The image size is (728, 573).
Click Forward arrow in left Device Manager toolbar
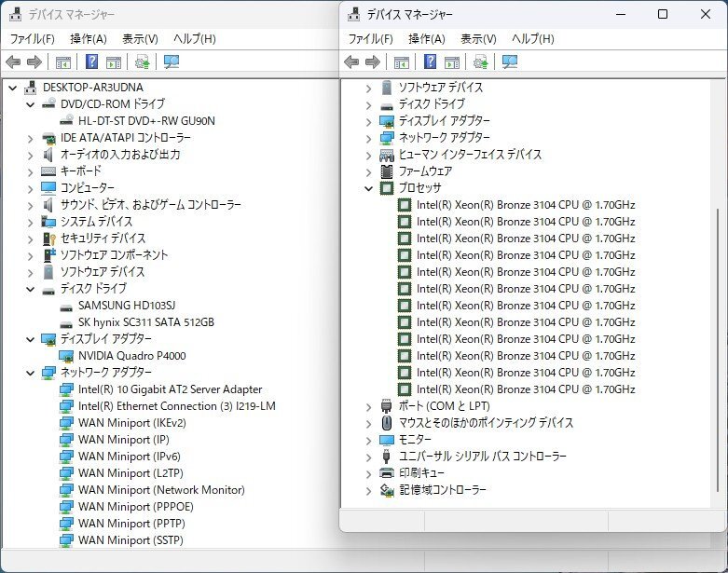point(34,61)
